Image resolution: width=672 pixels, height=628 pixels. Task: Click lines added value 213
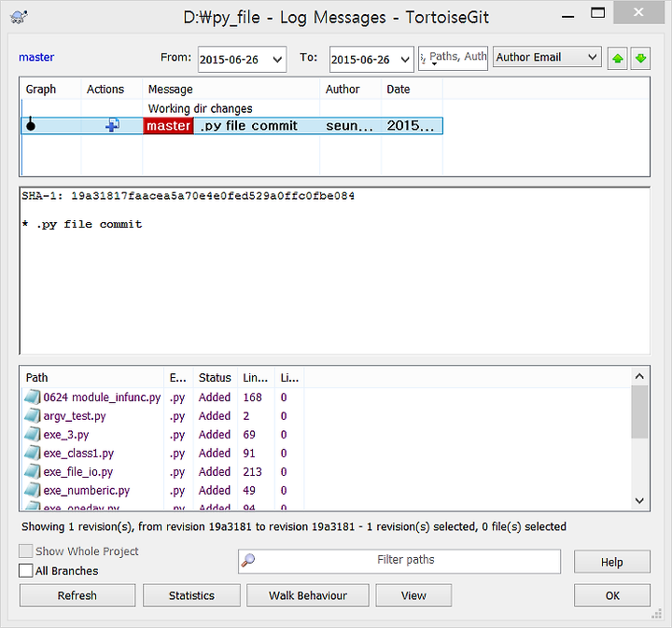(x=252, y=471)
